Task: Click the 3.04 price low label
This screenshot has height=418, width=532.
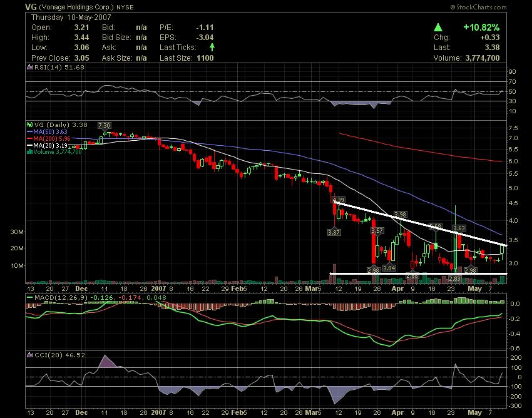Action: [389, 268]
